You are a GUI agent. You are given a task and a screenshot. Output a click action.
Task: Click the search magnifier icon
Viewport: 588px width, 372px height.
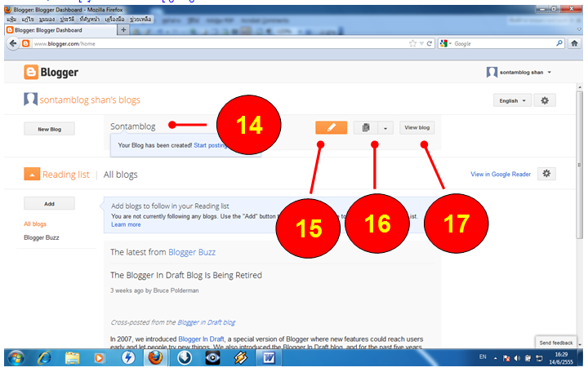(559, 43)
